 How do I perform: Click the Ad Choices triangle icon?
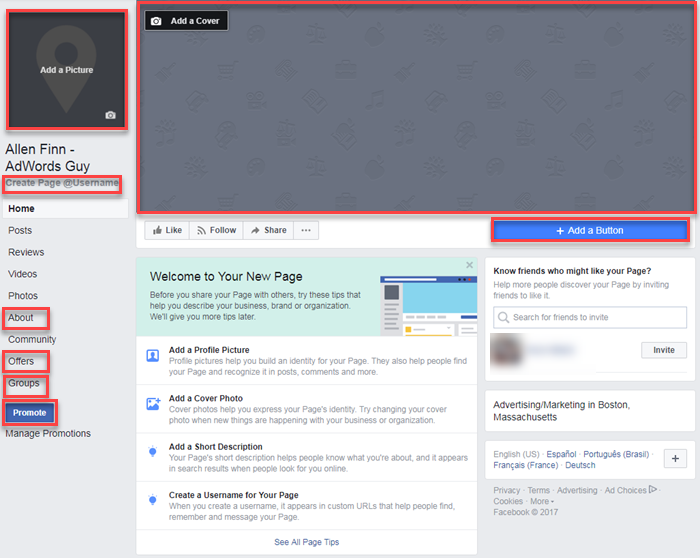point(653,489)
